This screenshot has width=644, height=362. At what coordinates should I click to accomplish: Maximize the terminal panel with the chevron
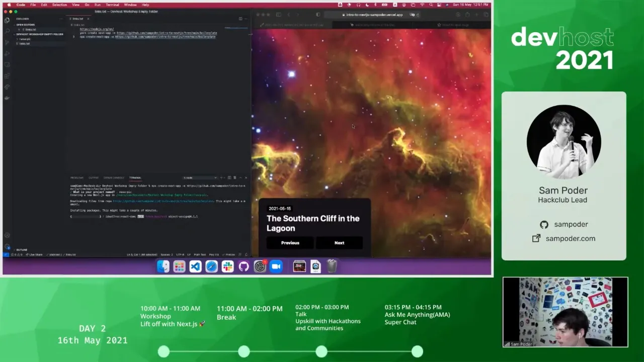pos(240,177)
